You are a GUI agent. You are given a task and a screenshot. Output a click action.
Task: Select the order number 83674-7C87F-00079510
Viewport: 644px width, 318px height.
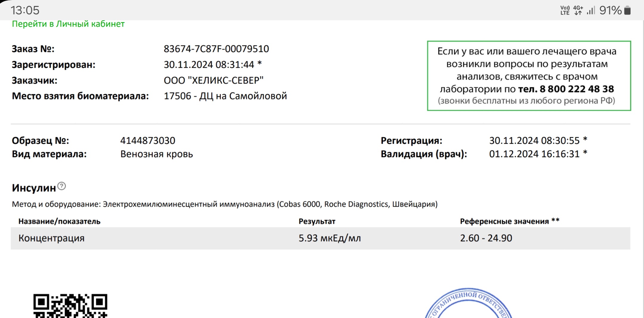[216, 49]
